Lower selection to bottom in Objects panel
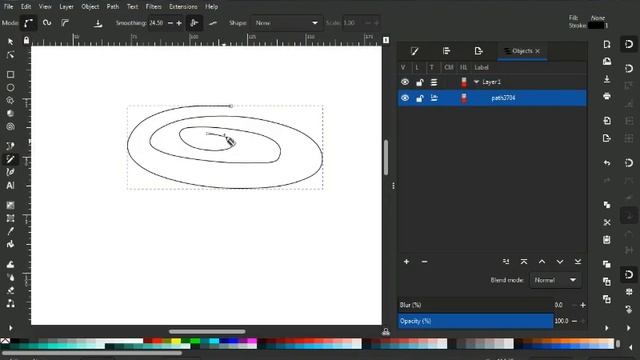Viewport: 640px width, 360px height. click(578, 262)
